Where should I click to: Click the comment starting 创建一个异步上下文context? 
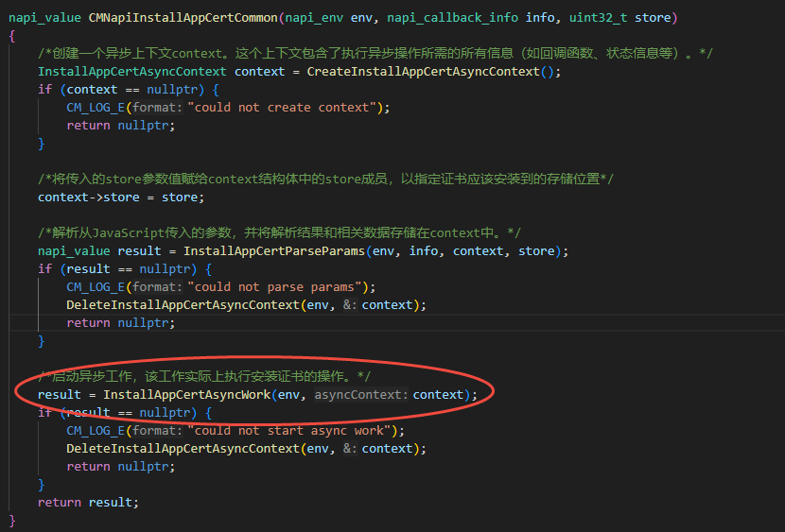(x=375, y=54)
